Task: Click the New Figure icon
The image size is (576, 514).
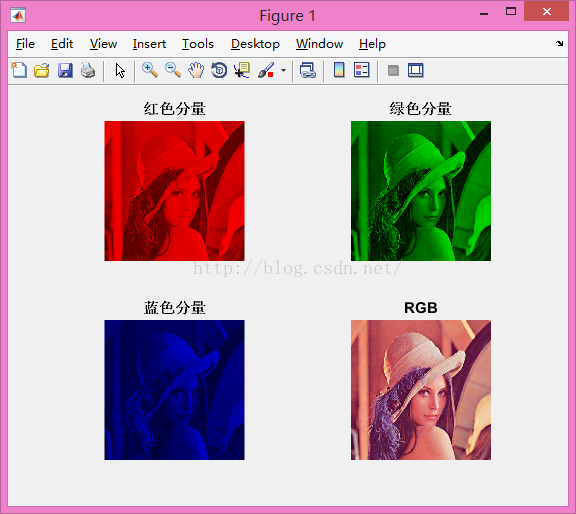Action: (x=19, y=70)
